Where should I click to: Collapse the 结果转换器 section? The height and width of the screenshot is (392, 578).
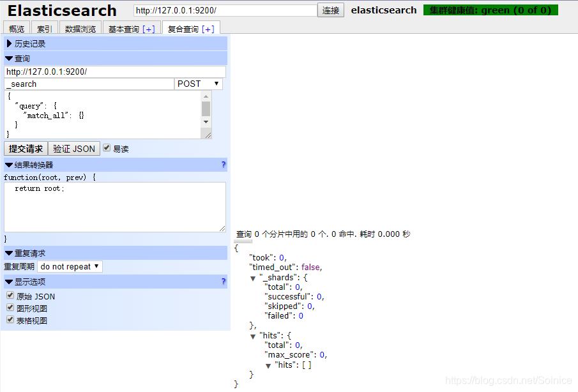116,165
